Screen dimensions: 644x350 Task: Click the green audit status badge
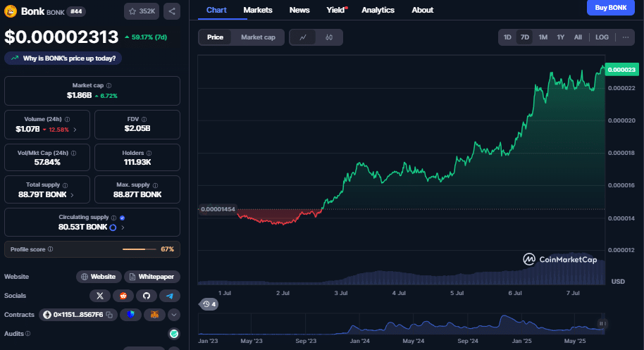(174, 334)
